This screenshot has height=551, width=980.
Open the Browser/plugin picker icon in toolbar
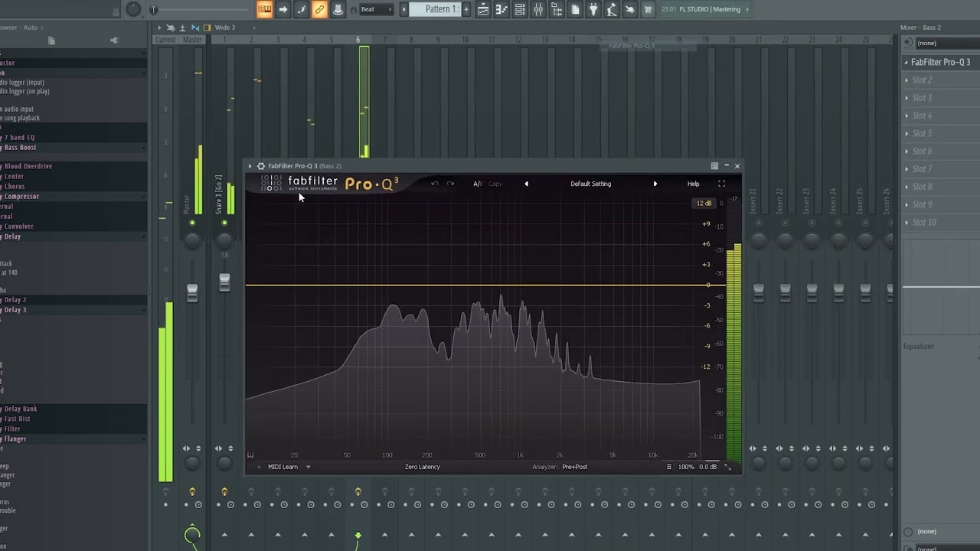pos(557,9)
